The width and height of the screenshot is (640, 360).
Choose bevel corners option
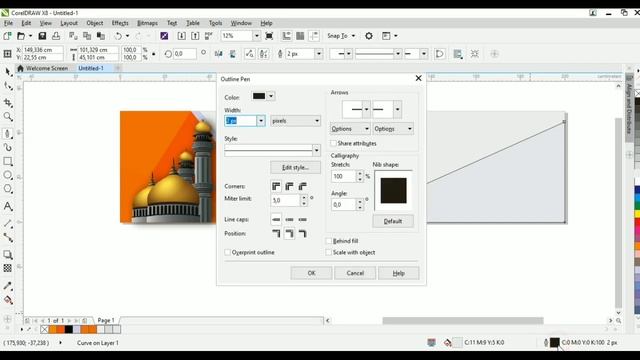coord(302,187)
